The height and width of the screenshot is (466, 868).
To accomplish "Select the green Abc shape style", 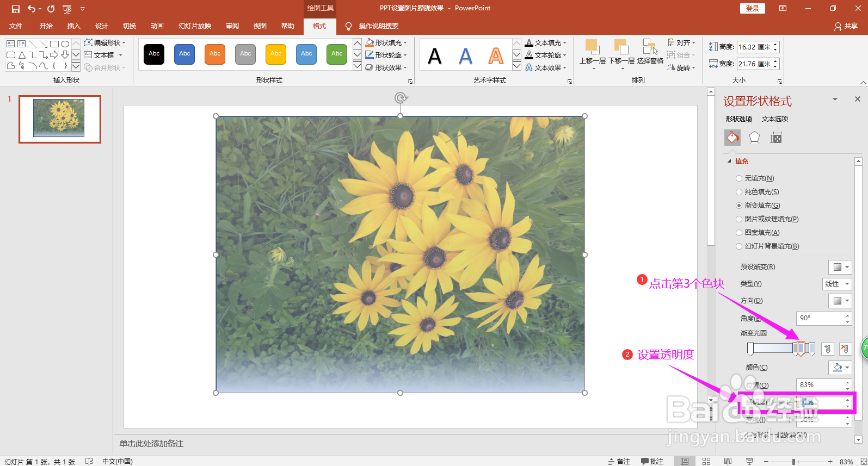I will pyautogui.click(x=337, y=54).
